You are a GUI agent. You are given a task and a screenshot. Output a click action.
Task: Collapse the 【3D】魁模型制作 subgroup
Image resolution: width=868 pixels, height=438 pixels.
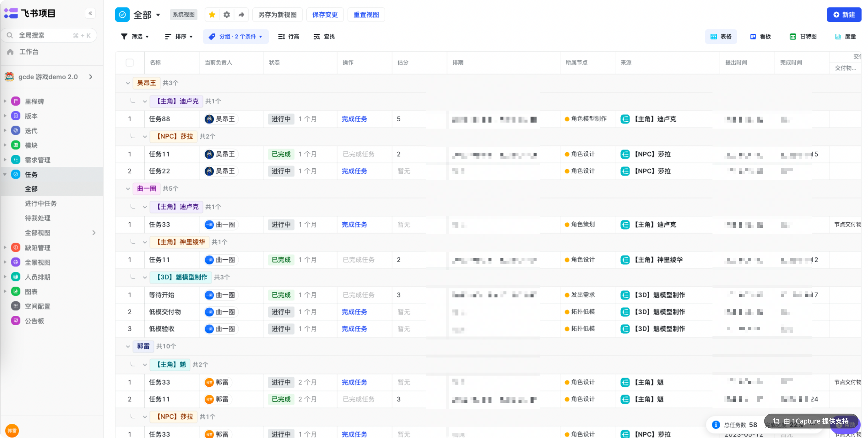point(145,277)
